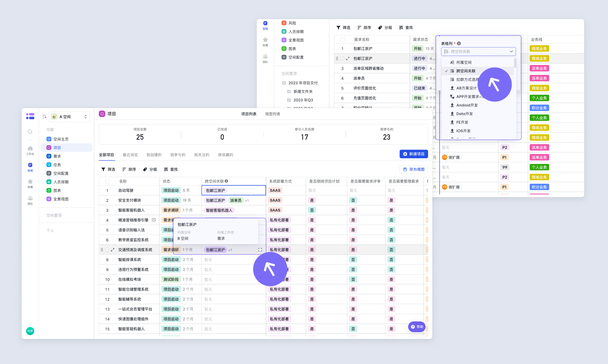Expand row 2 包邮江浙沪 in back window

pyautogui.click(x=348, y=58)
